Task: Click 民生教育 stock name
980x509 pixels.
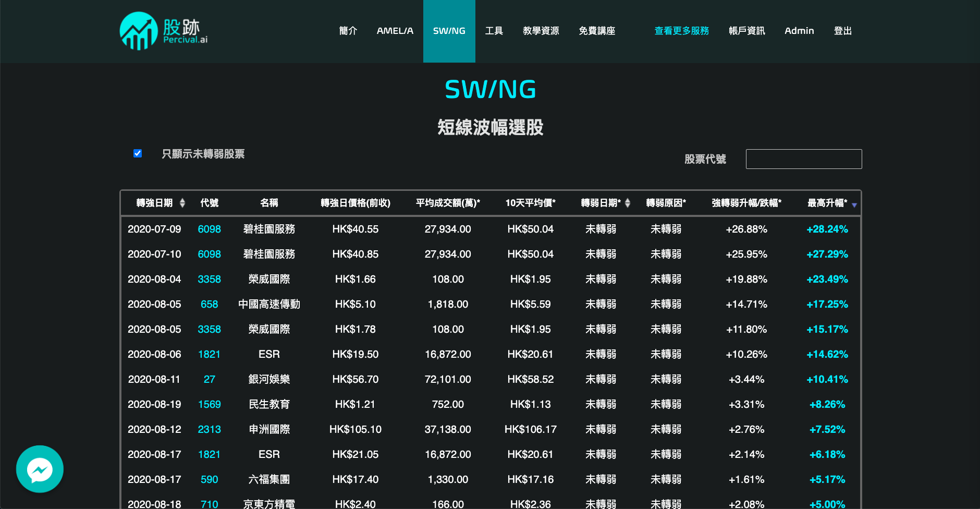Action: (269, 404)
